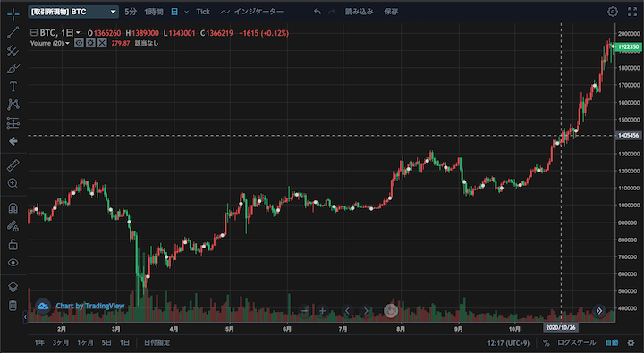Enter fullscreen mode

632,12
